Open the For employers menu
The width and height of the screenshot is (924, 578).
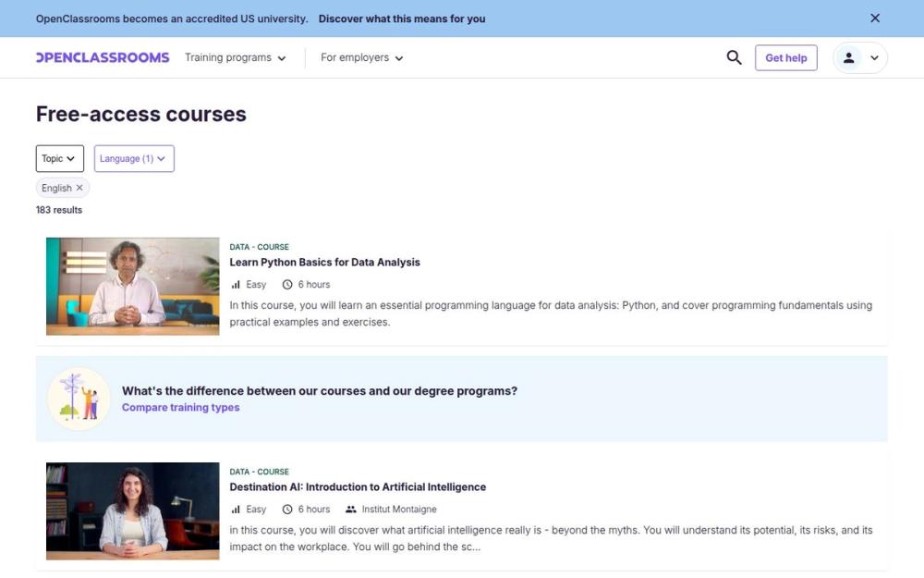tap(360, 57)
